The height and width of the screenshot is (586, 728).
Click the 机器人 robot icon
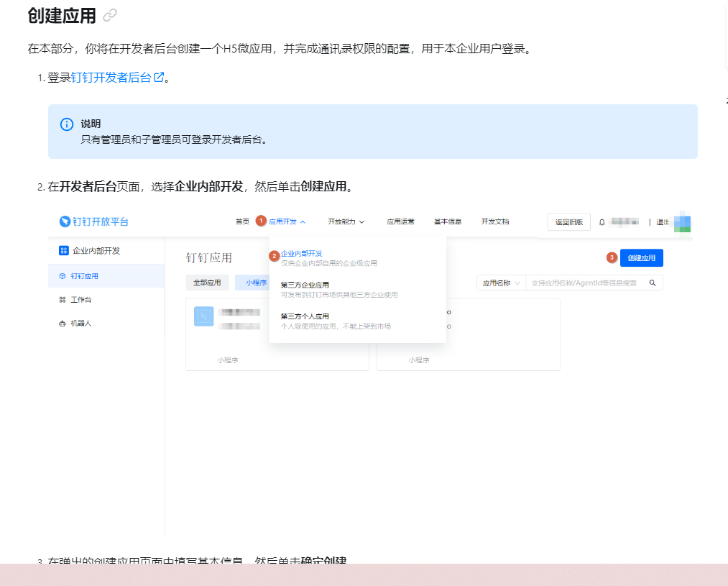click(63, 324)
